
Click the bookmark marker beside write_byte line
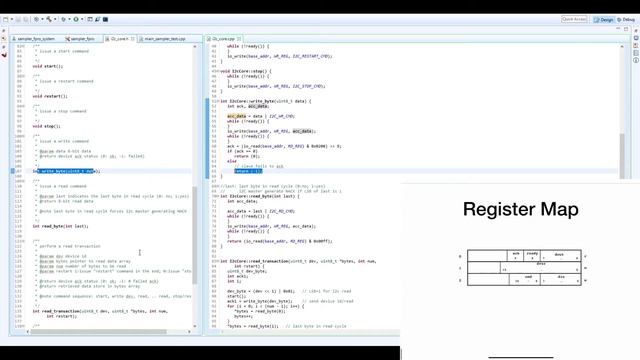(x=13, y=171)
